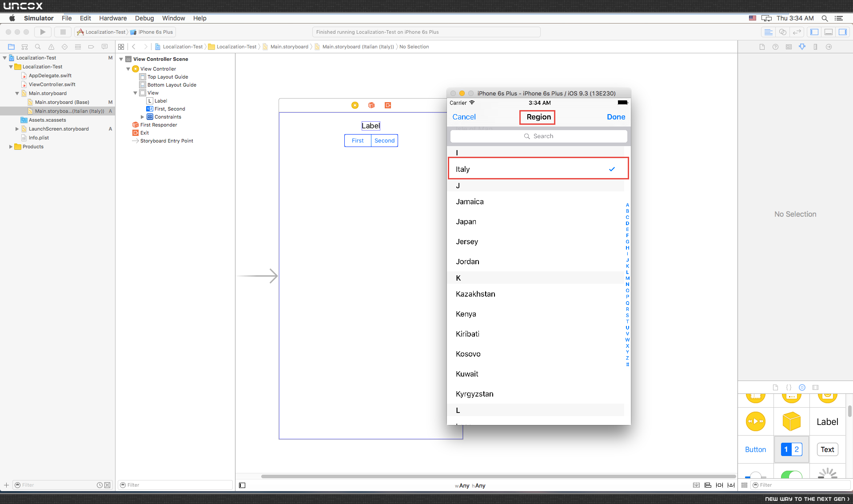853x504 pixels.
Task: Collapse the Localization-Test project root
Action: tap(5, 58)
